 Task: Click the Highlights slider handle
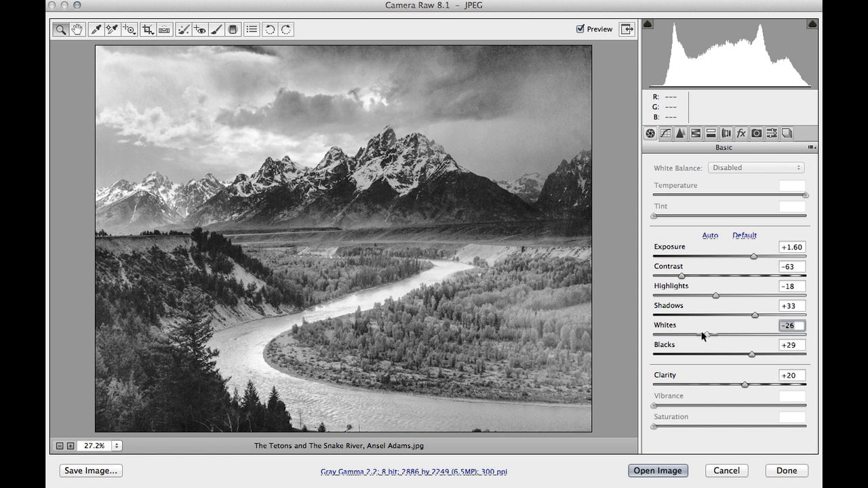(715, 296)
